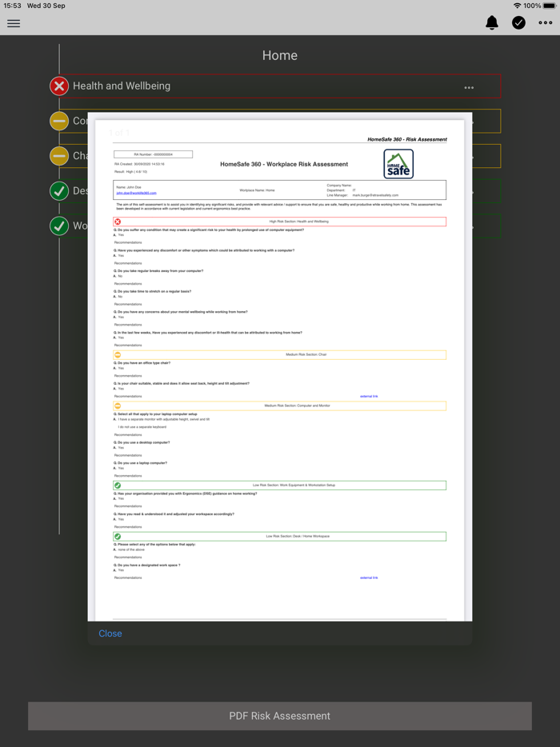Open the hamburger navigation menu
The height and width of the screenshot is (747, 560).
point(14,23)
